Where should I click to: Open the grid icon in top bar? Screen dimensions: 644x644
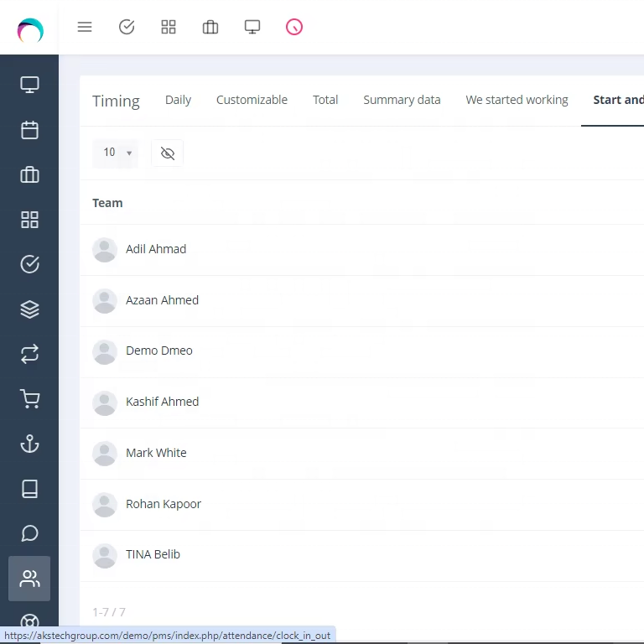169,27
